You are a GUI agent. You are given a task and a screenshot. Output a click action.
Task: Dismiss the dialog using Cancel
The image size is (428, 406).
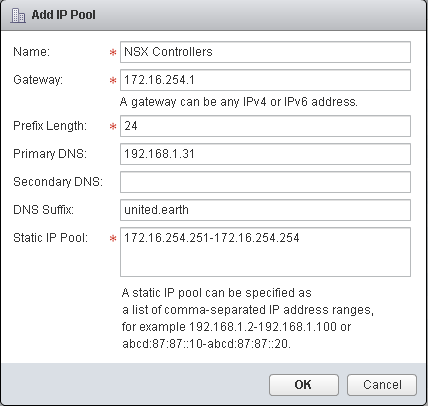tap(382, 385)
